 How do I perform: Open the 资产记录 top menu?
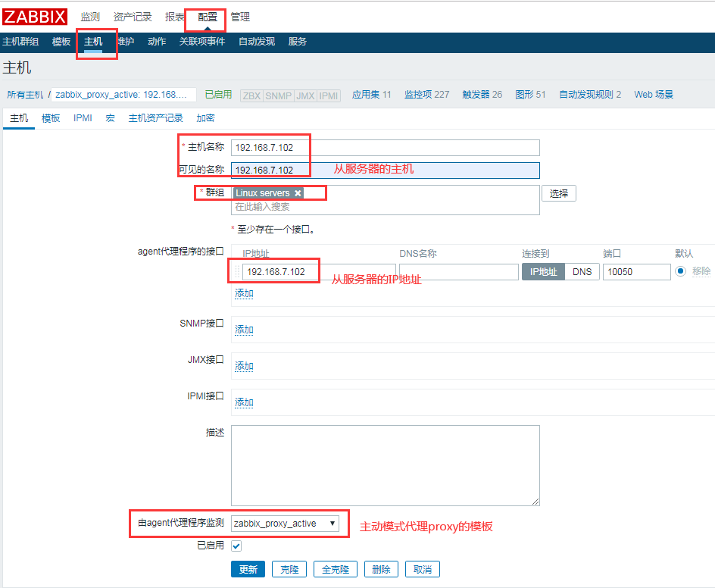(133, 17)
